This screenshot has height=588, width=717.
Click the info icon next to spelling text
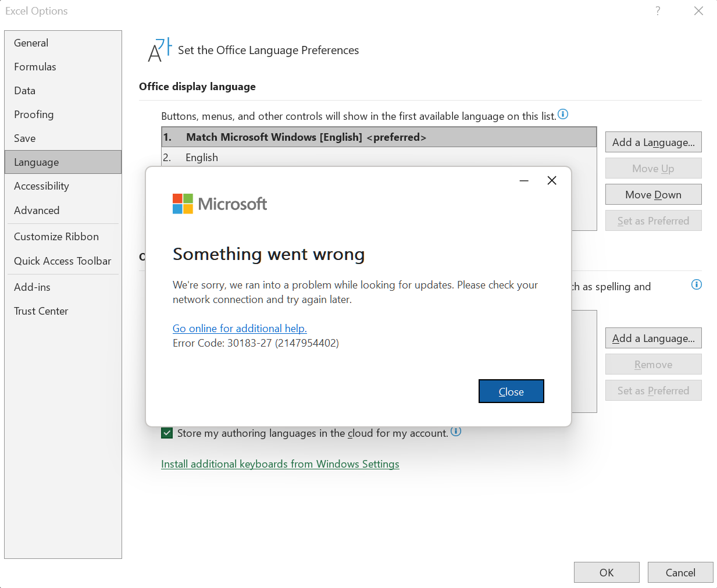click(x=697, y=284)
